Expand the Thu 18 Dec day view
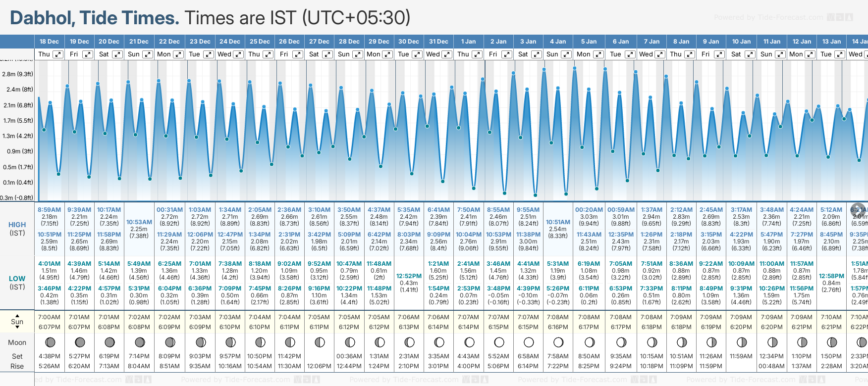 (58, 54)
